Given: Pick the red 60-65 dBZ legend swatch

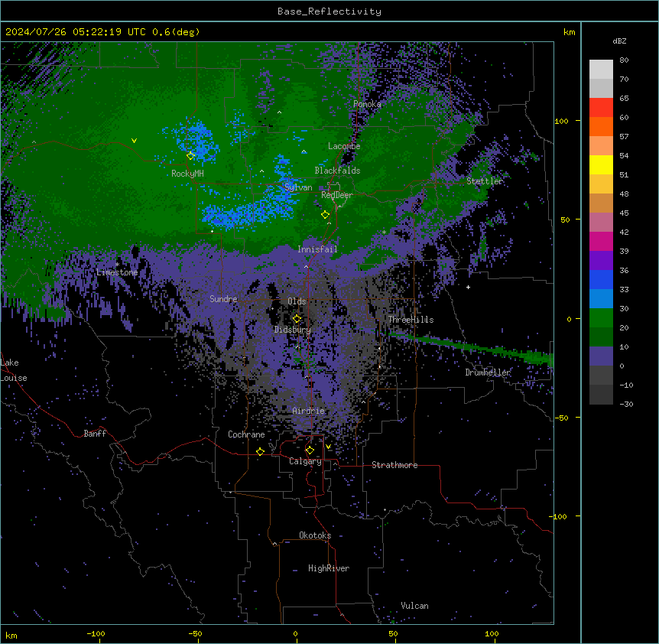Looking at the screenshot, I should [x=601, y=108].
